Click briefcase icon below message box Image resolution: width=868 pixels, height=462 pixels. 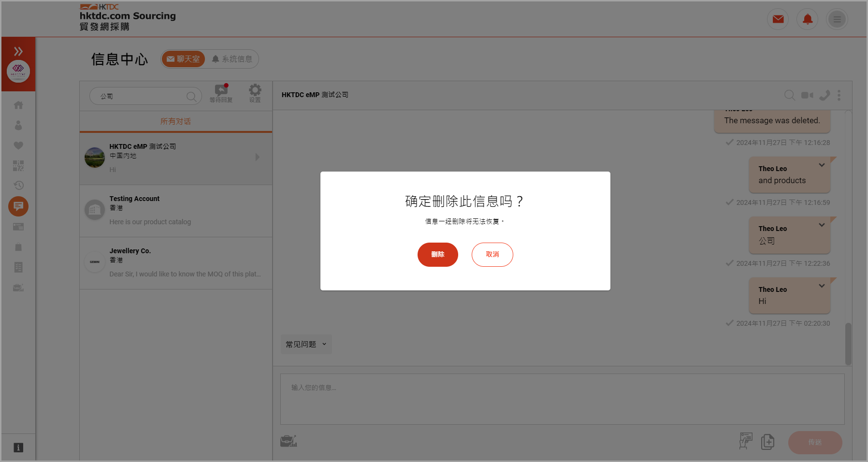tap(289, 441)
